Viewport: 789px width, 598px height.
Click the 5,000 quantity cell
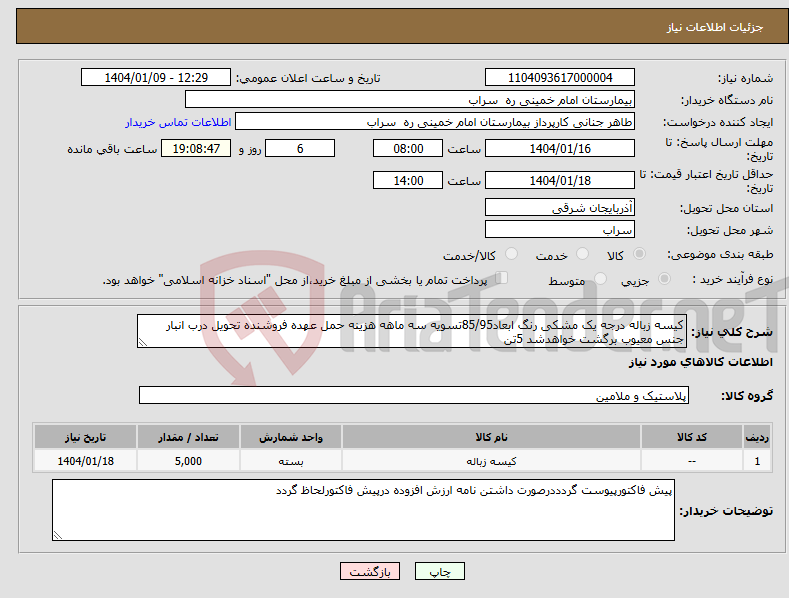click(x=188, y=461)
